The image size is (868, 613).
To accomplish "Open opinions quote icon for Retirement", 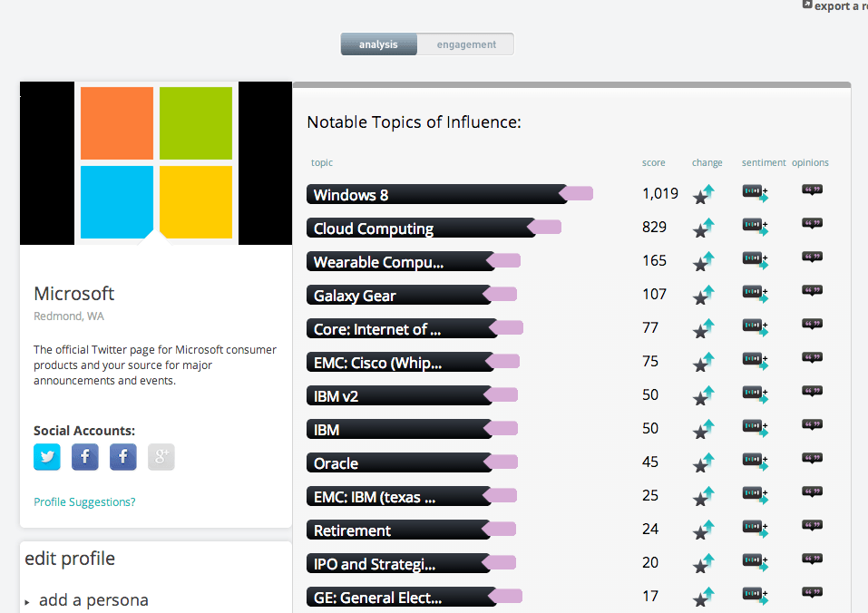I will pos(812,526).
